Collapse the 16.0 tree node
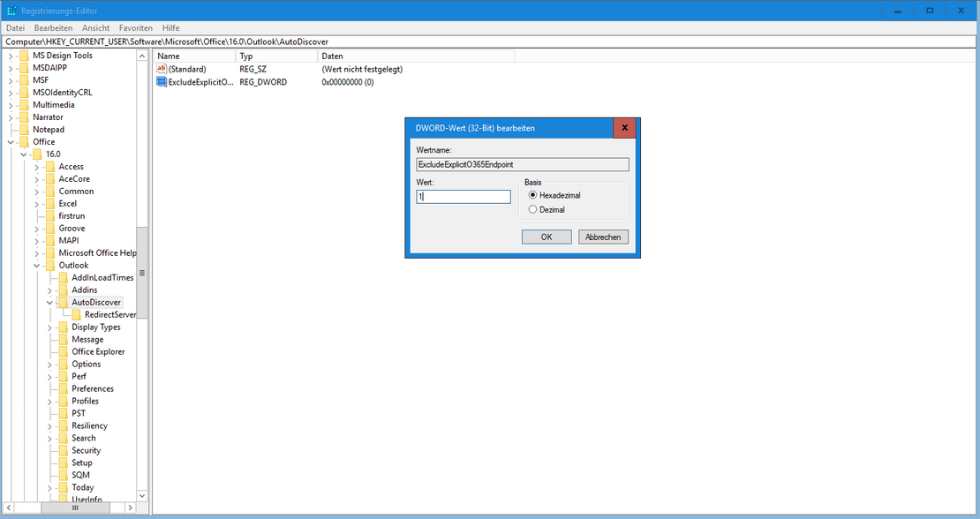Image resolution: width=980 pixels, height=519 pixels. 24,154
